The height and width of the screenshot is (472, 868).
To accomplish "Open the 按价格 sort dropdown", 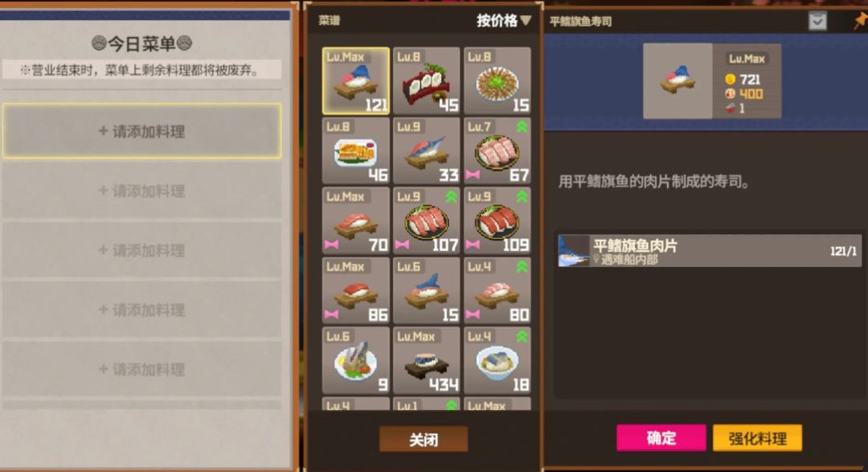I will [504, 21].
